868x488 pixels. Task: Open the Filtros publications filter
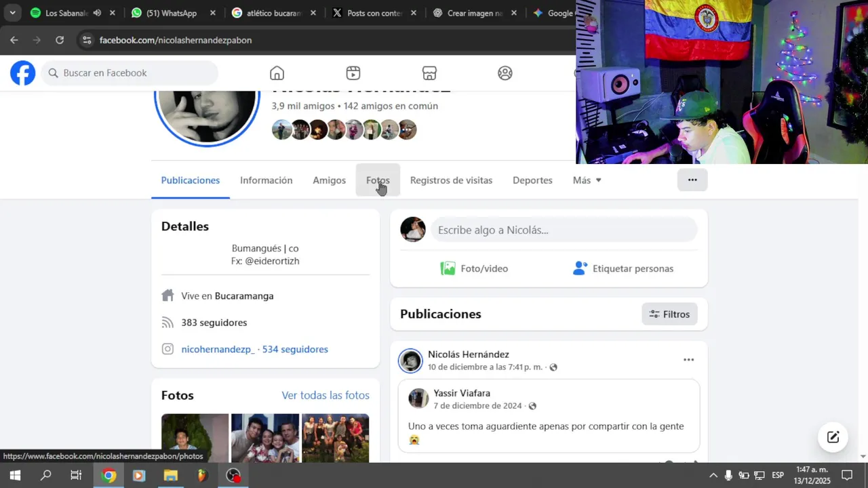(x=669, y=314)
